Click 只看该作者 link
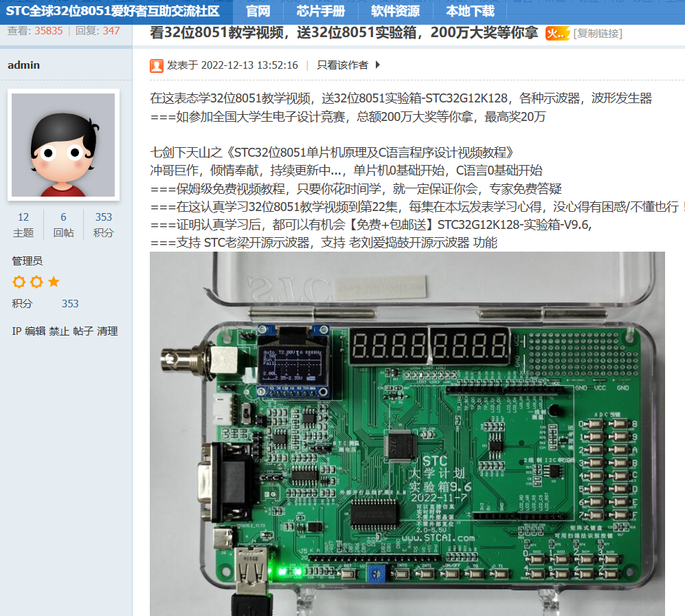 (342, 65)
